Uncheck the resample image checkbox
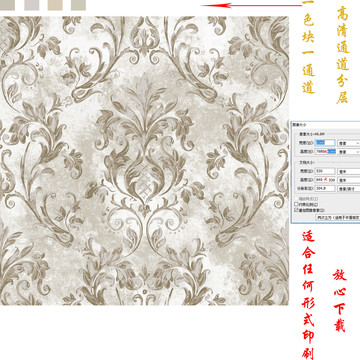360x360 pixels. point(296,210)
